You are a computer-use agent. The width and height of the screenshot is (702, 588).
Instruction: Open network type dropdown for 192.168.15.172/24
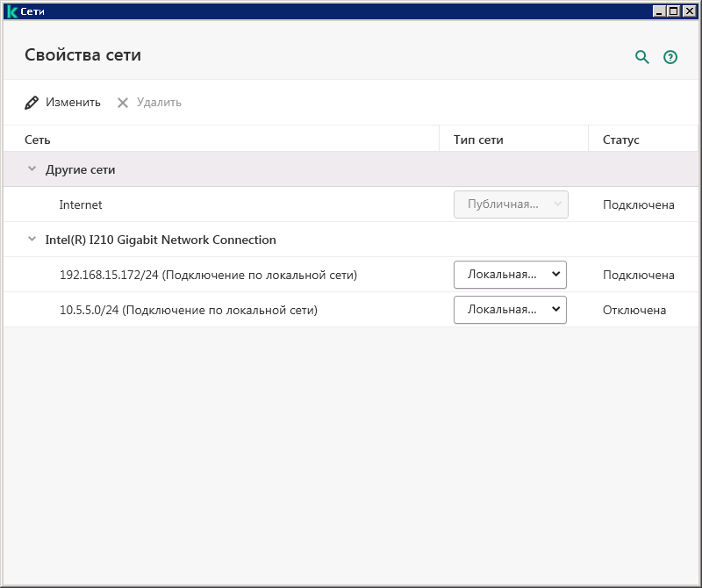pos(510,275)
